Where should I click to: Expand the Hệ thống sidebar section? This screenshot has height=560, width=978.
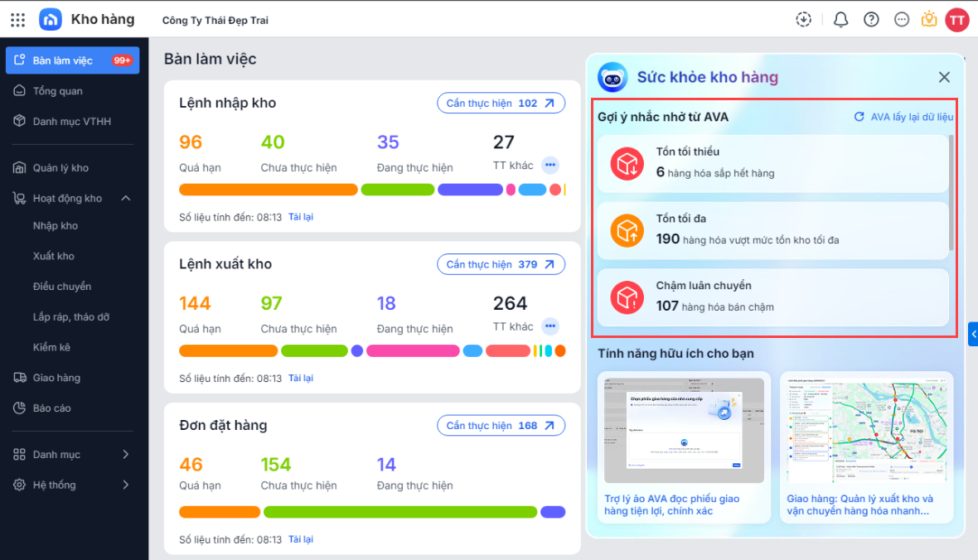tap(126, 485)
